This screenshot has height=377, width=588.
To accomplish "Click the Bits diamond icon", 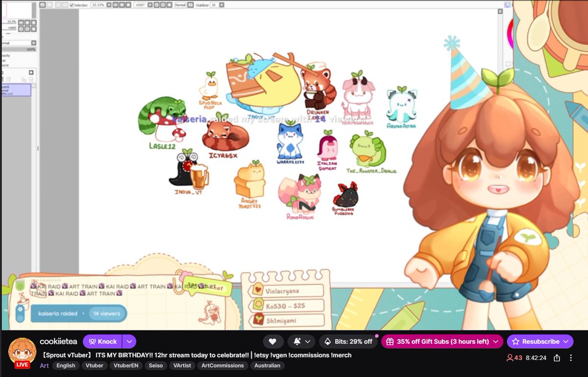I will click(328, 341).
